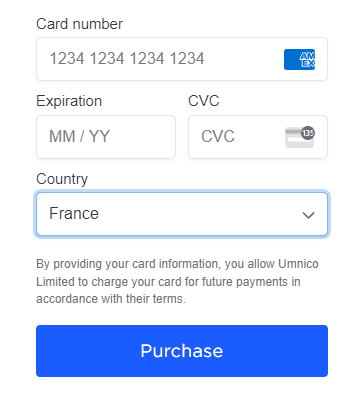Screen dimensions: 360x404
Task: Open the Country dropdown showing France
Action: (x=182, y=214)
